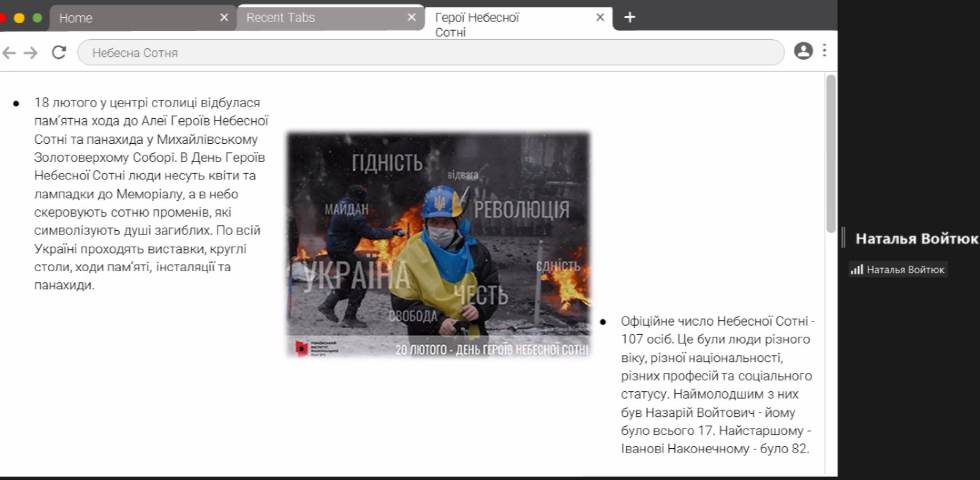The image size is (980, 480).
Task: Close the Home tab
Action: 224,18
